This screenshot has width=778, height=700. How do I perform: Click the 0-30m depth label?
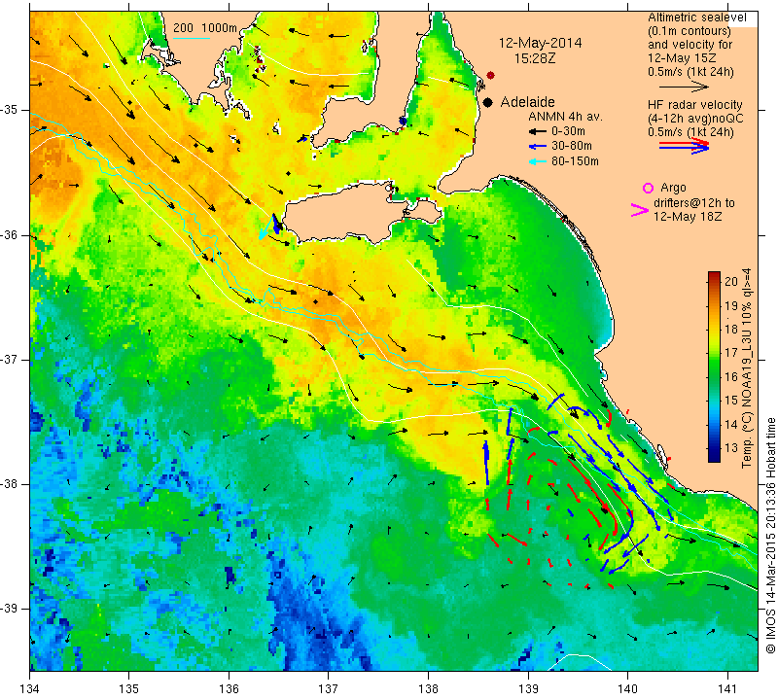(568, 131)
